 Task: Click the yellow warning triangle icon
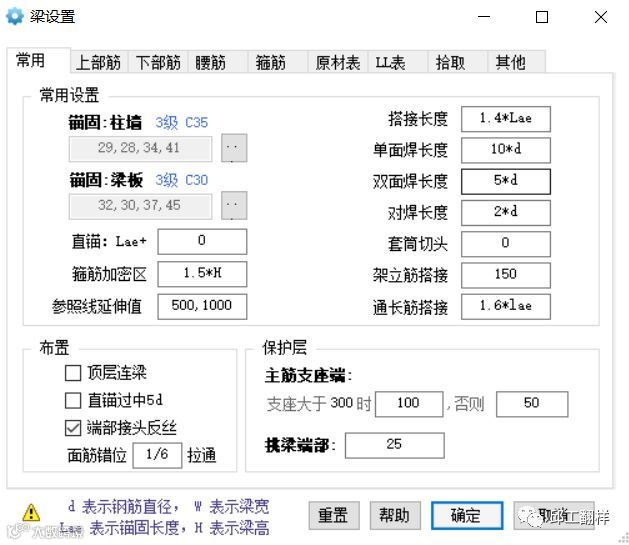click(31, 512)
